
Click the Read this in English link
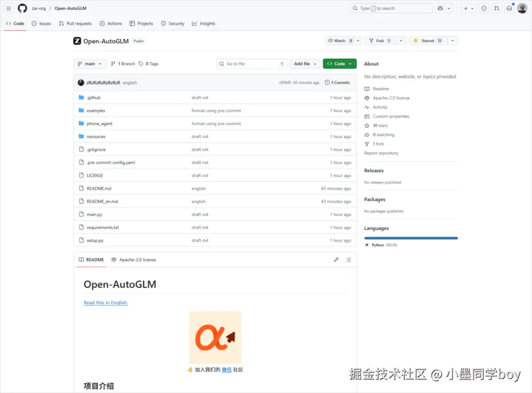(106, 303)
